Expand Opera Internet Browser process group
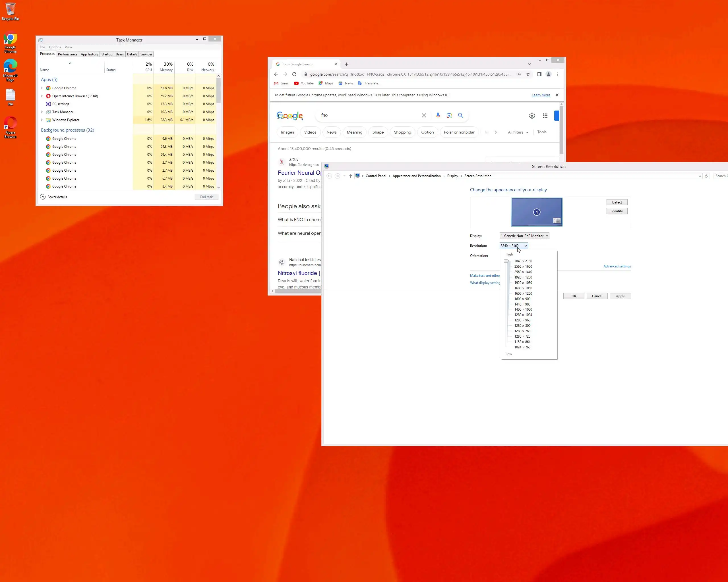Viewport: 728px width, 582px height. tap(42, 96)
